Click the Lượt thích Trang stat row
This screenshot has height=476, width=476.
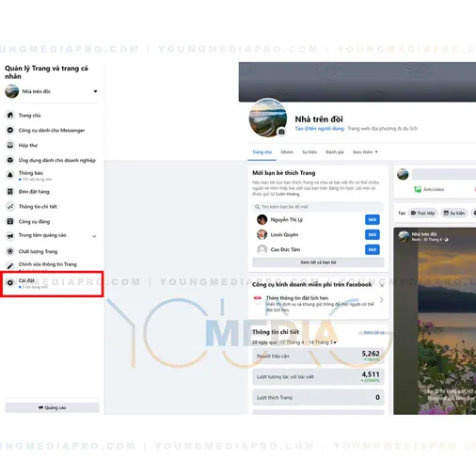coord(318,397)
